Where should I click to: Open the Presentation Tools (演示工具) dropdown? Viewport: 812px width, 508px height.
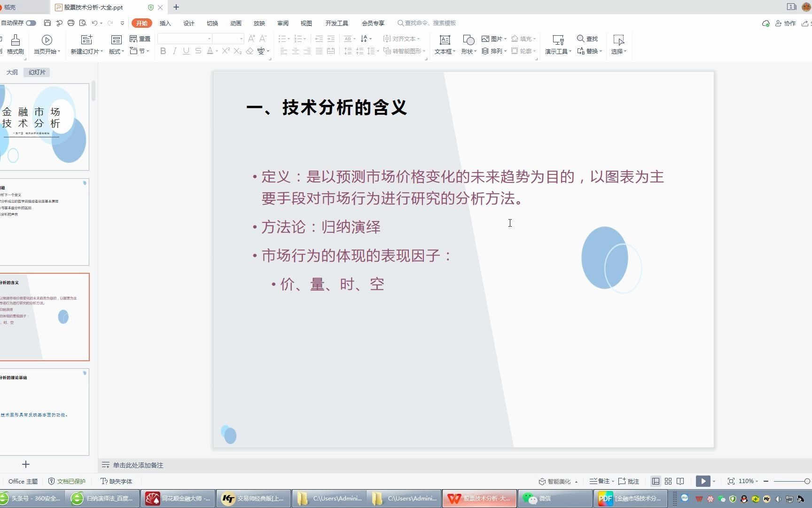tap(558, 51)
